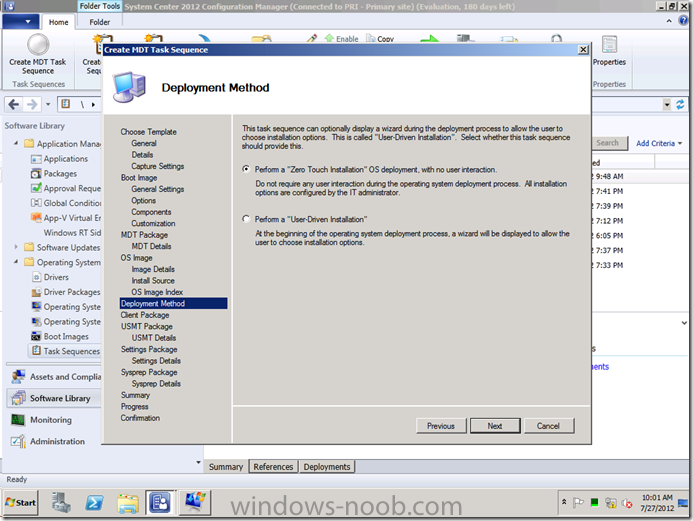693x521 pixels.
Task: Select the Applications node icon
Action: click(x=36, y=159)
